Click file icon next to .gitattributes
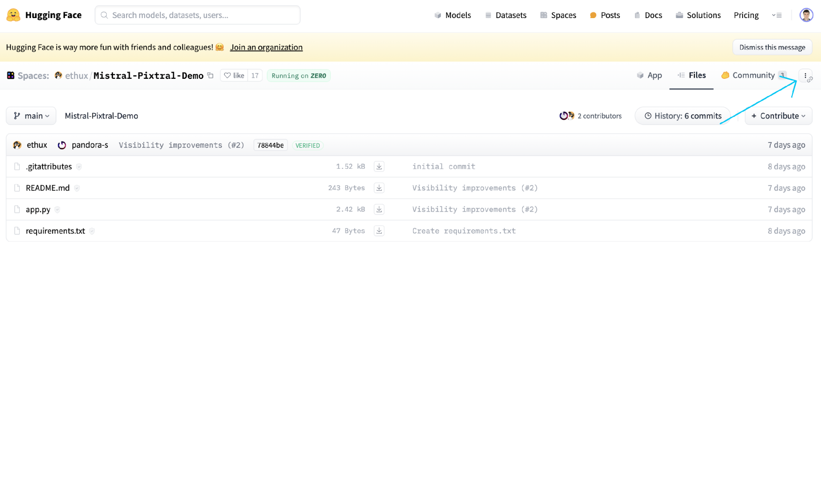The height and width of the screenshot is (504, 821). (x=17, y=166)
